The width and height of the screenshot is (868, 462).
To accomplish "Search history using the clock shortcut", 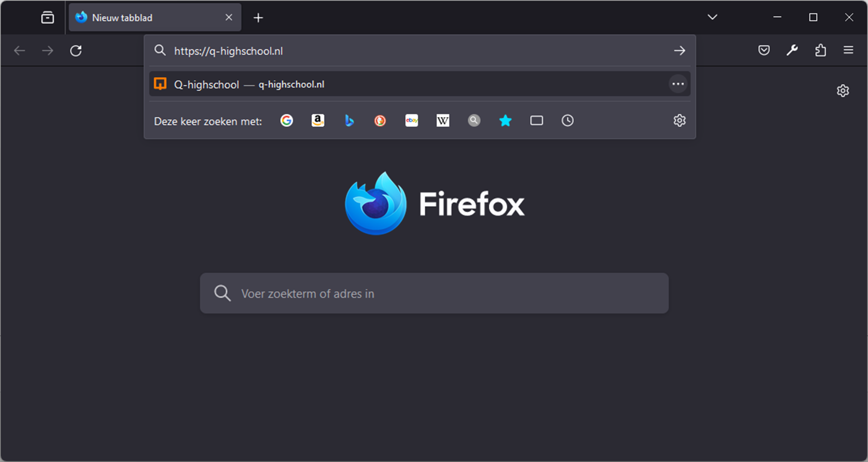I will tap(567, 120).
